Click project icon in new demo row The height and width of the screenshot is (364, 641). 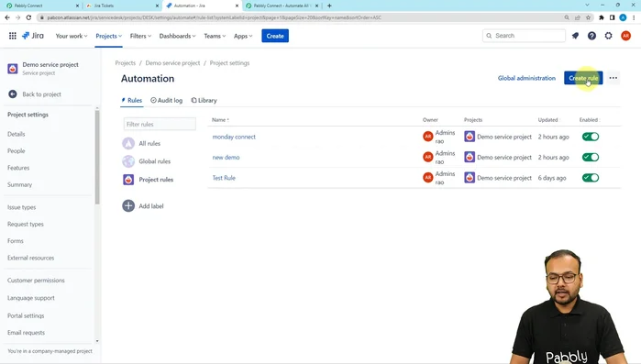pos(470,157)
